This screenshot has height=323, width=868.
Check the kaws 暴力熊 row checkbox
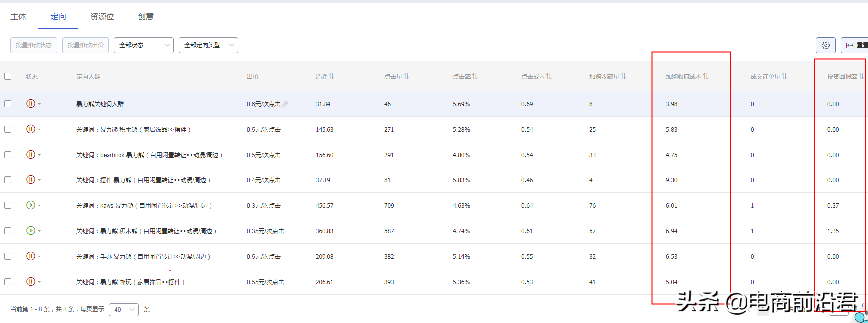point(8,205)
